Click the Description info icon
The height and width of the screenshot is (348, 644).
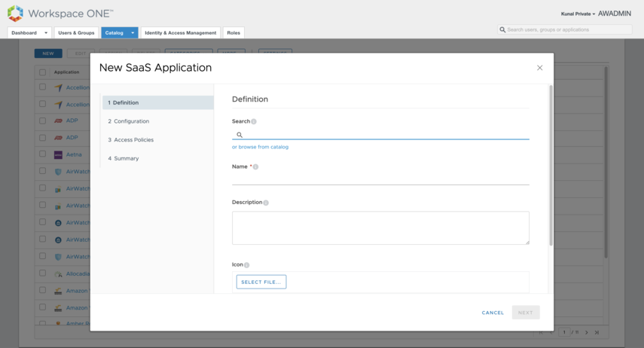(x=266, y=203)
